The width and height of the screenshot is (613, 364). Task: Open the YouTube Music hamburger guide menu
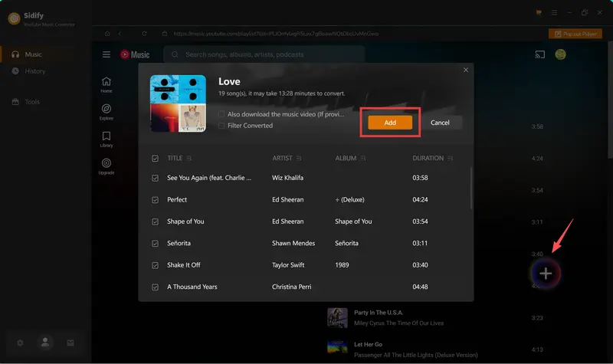click(x=107, y=54)
